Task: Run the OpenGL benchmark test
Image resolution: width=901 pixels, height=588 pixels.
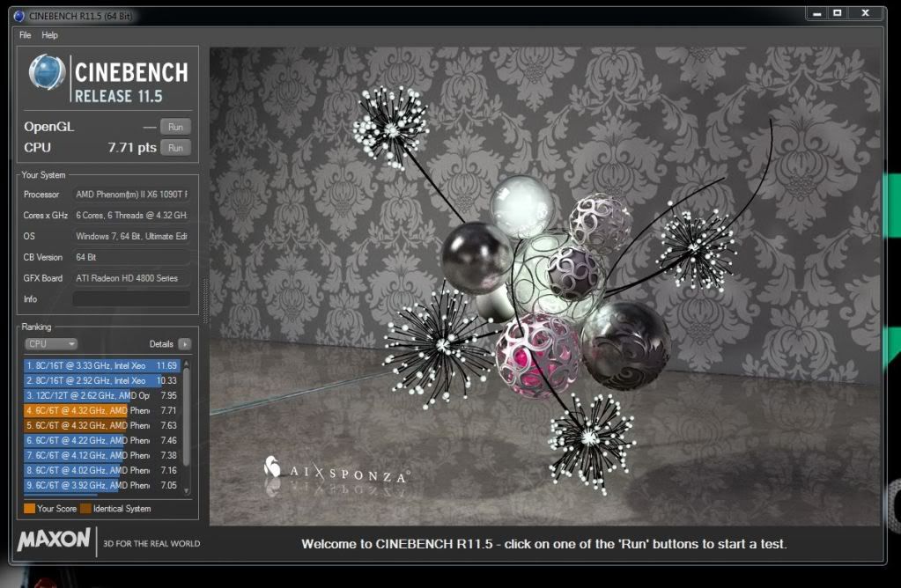Action: pos(175,127)
